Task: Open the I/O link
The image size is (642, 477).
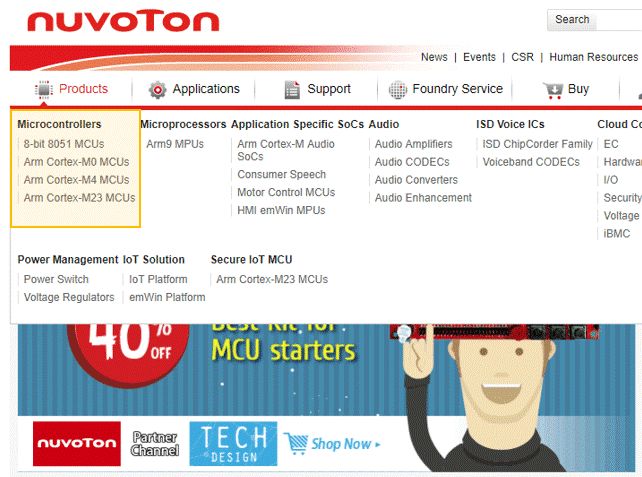Action: [x=611, y=180]
